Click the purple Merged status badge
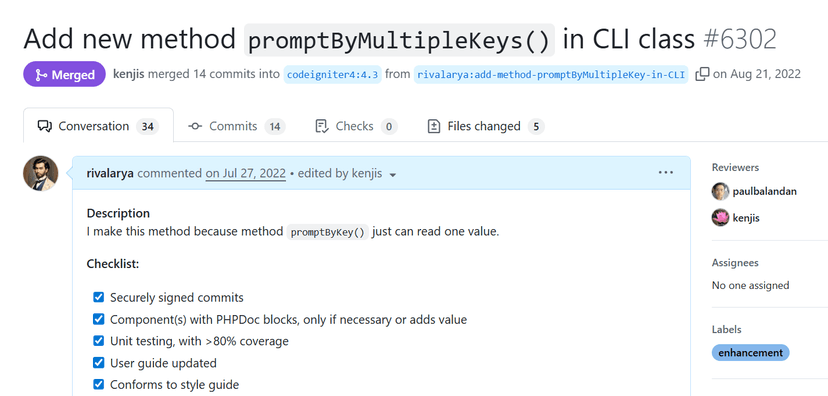The width and height of the screenshot is (828, 396). coord(64,74)
